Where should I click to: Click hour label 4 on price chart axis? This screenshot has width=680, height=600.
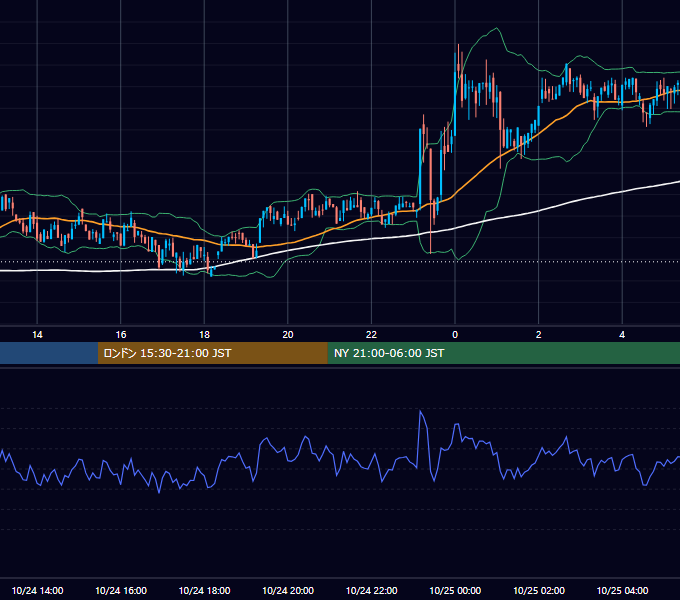coord(622,335)
